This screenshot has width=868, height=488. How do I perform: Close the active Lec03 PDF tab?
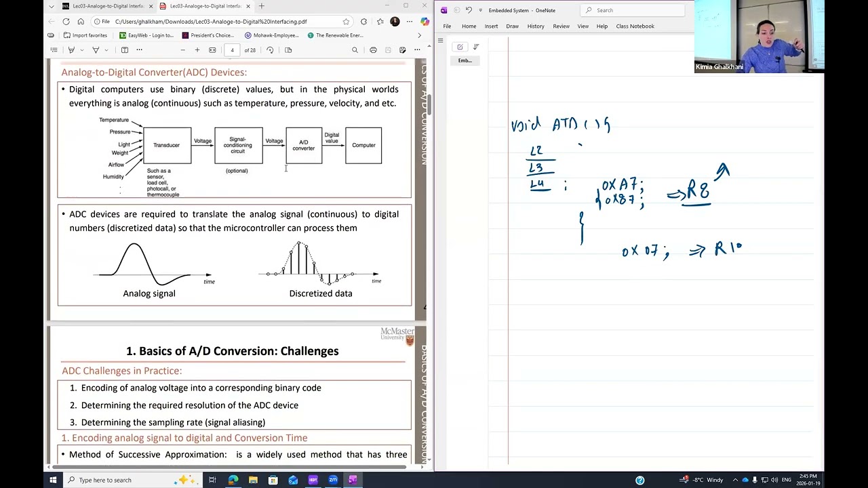coord(248,6)
